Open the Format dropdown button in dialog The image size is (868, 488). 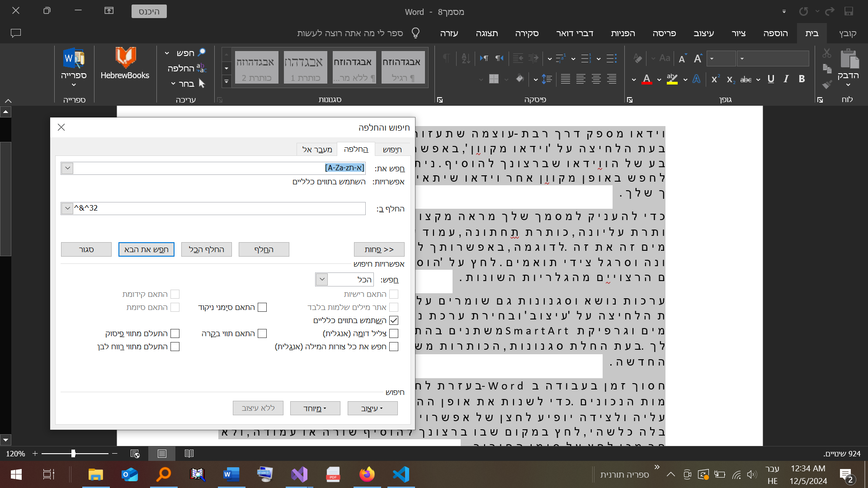pos(373,408)
